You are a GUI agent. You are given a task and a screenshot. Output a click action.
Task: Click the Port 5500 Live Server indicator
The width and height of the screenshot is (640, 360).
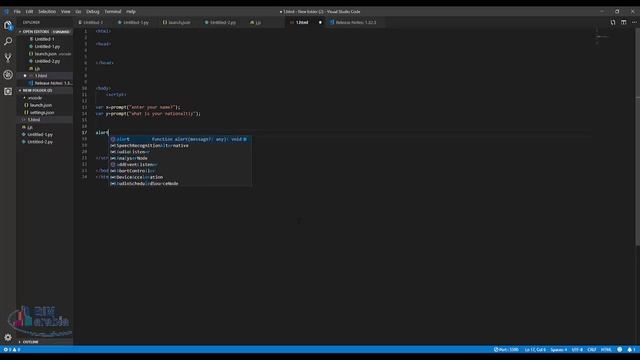click(506, 349)
